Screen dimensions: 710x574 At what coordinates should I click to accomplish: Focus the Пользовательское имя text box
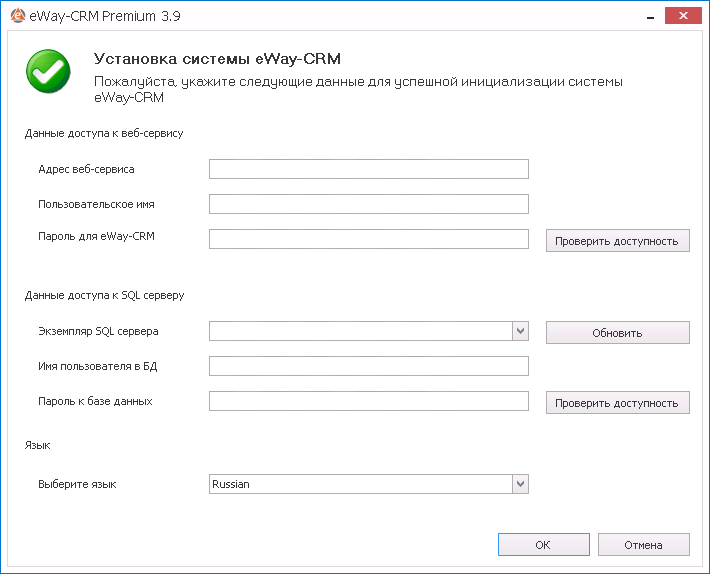[369, 204]
